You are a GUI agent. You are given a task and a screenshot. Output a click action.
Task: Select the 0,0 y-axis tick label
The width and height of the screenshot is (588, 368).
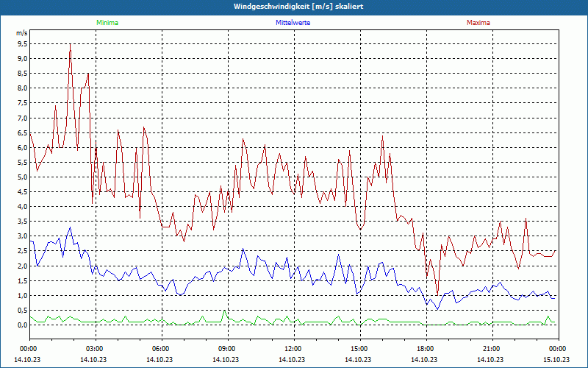coord(22,325)
